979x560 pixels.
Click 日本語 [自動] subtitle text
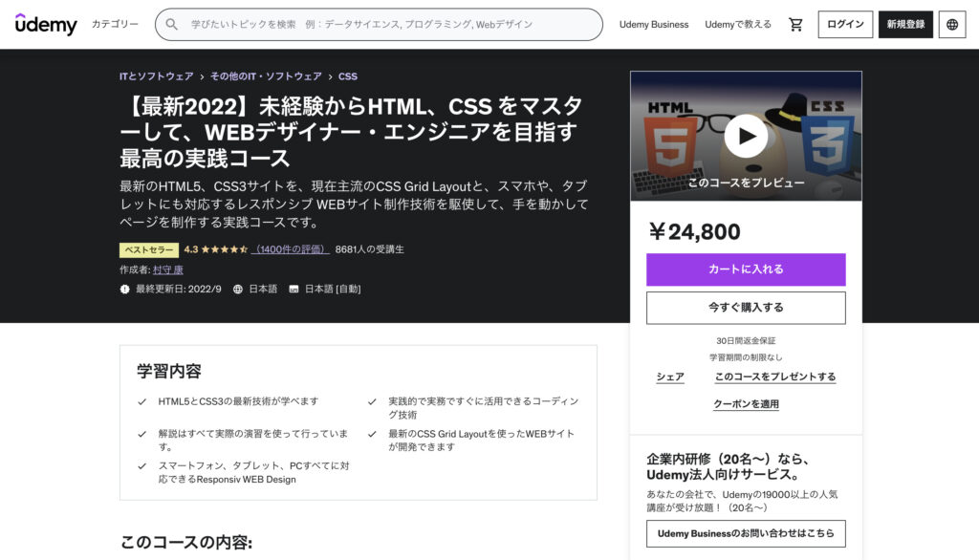coord(333,289)
